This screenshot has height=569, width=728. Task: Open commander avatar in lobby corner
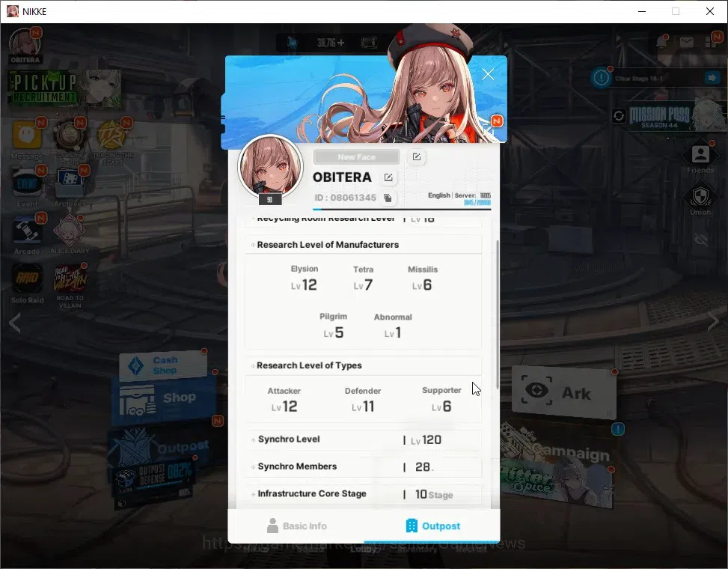(25, 46)
